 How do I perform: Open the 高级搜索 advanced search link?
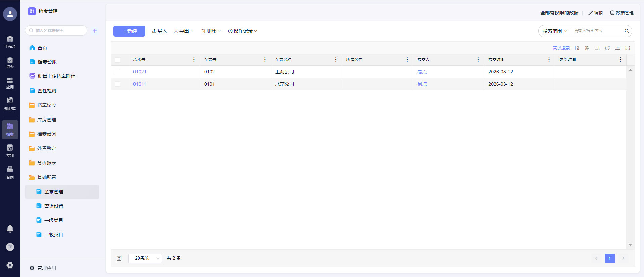pos(561,48)
